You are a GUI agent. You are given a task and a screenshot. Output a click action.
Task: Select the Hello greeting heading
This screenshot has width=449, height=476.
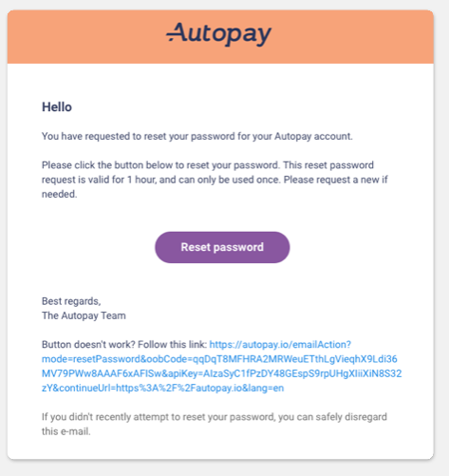(57, 107)
